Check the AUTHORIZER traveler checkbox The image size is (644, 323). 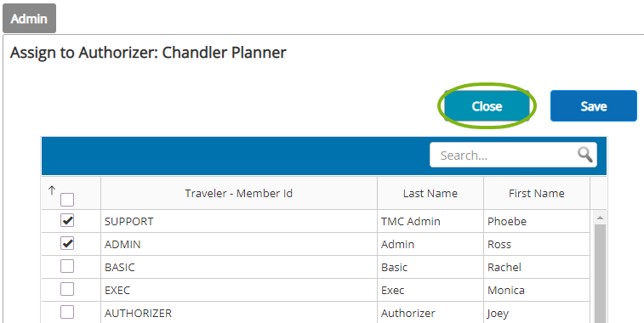(x=67, y=312)
